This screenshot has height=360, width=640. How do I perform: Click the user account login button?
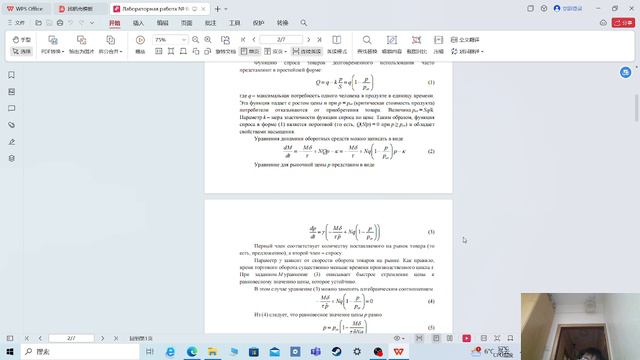tap(568, 8)
